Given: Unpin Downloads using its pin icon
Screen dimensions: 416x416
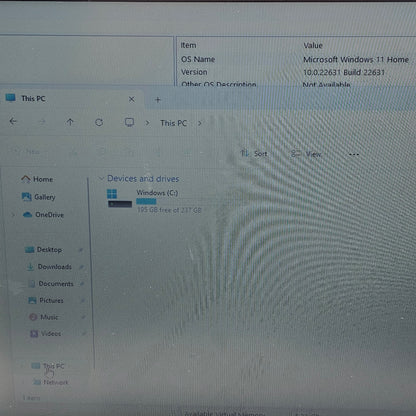Looking at the screenshot, I should tap(82, 267).
